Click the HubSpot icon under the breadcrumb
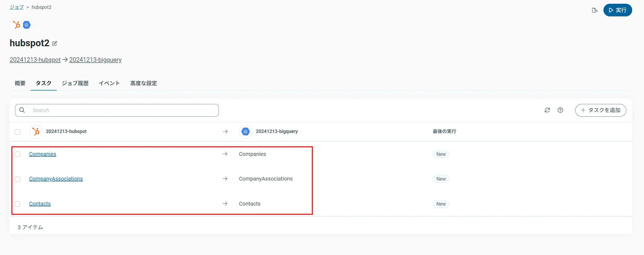The image size is (644, 255). pos(16,25)
